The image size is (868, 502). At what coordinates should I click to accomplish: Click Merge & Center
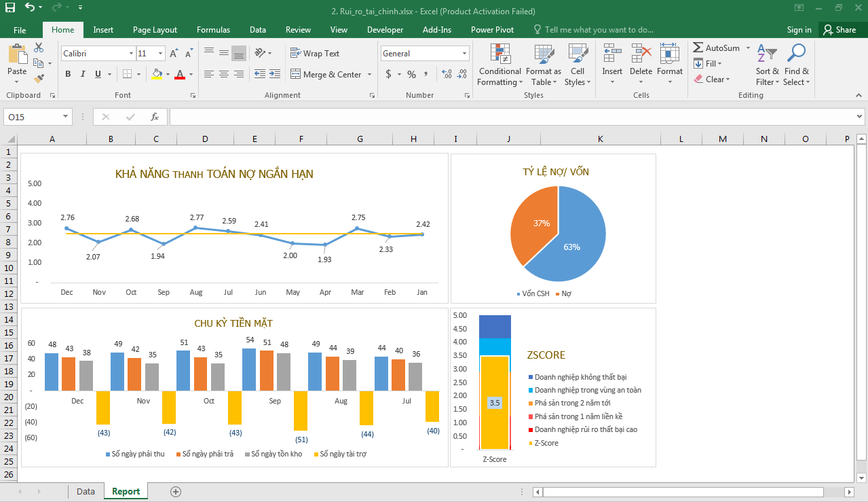326,74
